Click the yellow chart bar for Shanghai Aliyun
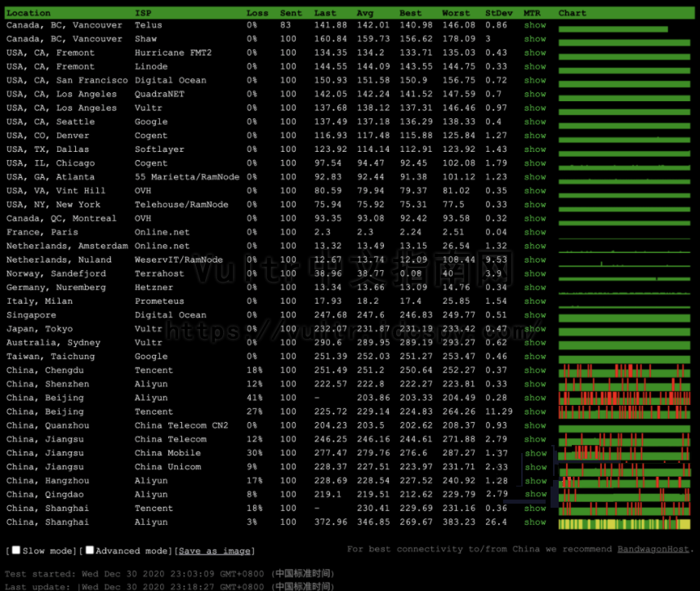700x591 pixels. coord(624,523)
